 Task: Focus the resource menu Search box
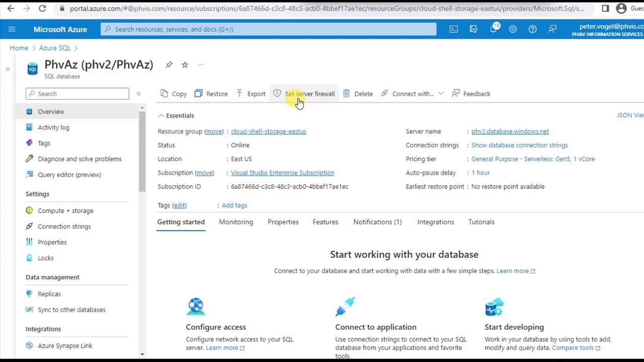pos(77,94)
